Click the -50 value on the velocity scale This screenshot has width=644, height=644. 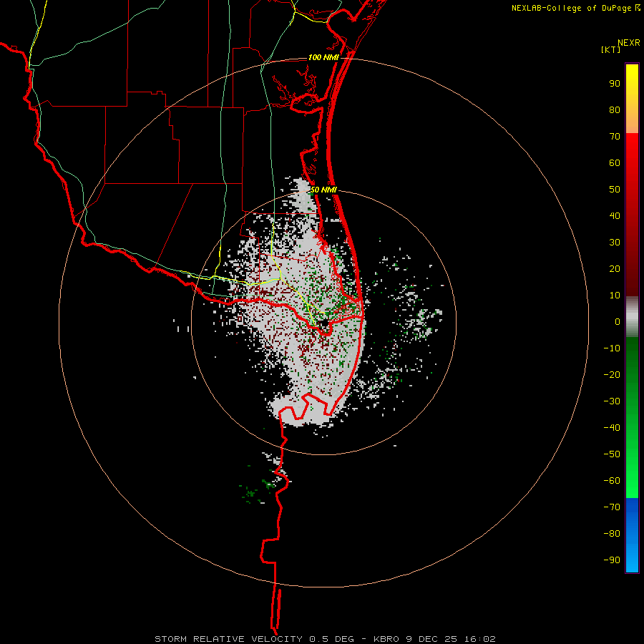[612, 454]
